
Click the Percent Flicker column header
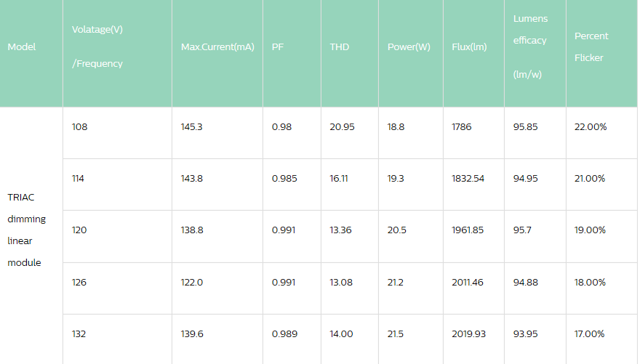click(x=591, y=46)
